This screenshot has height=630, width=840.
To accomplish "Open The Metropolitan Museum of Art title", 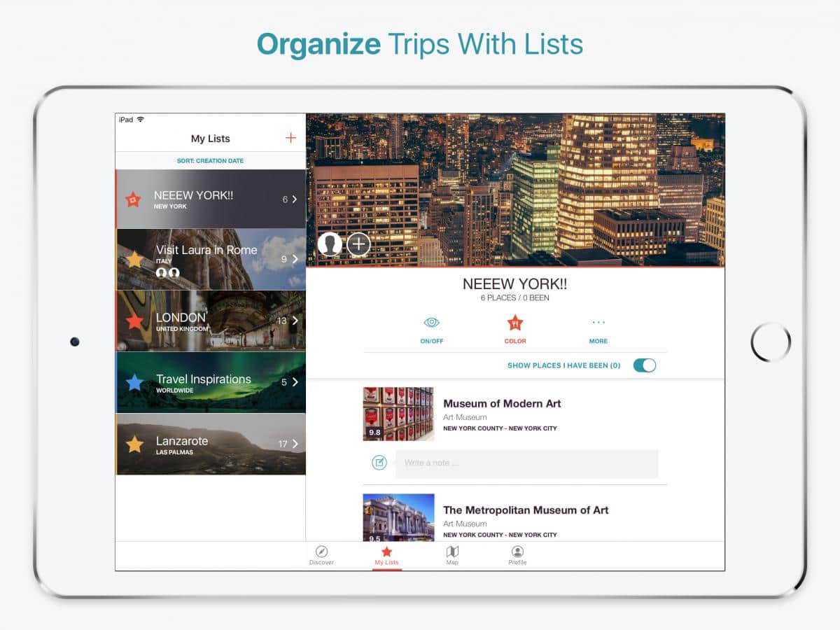I will (x=526, y=510).
